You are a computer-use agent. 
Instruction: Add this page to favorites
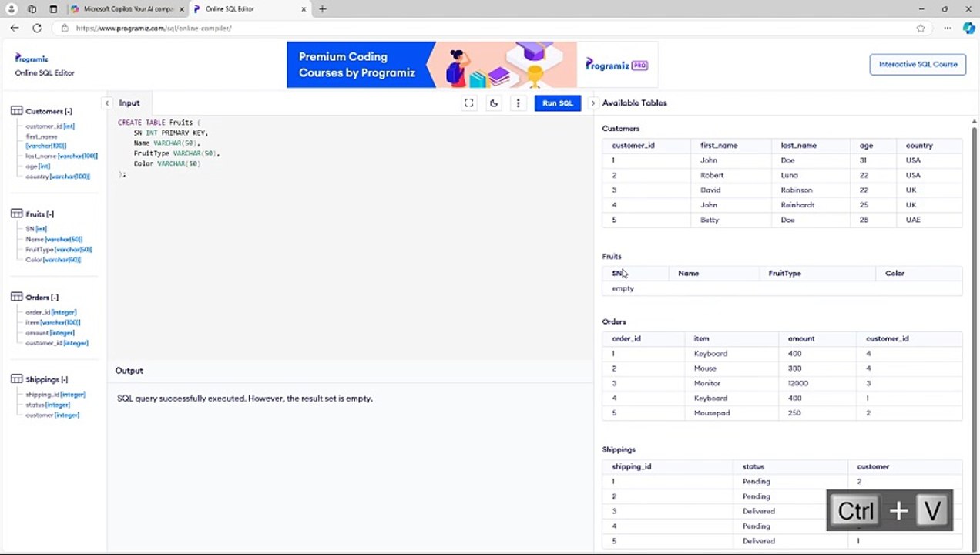(921, 28)
